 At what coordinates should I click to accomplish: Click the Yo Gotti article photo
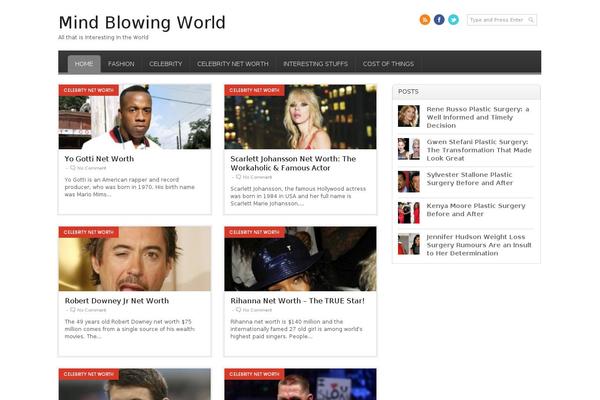tap(135, 117)
